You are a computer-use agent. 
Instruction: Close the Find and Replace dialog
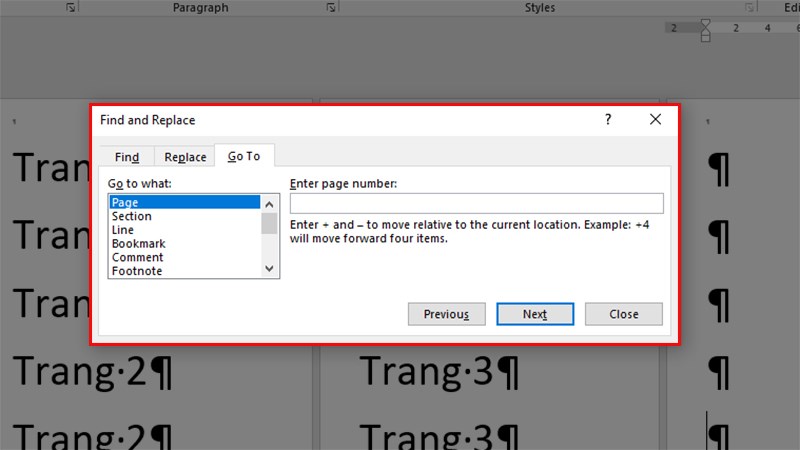tap(655, 119)
